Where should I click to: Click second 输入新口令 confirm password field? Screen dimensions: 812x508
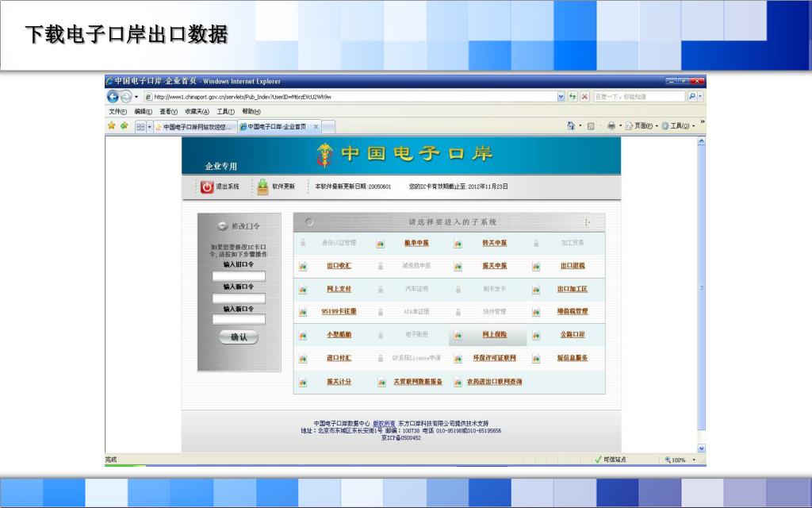click(239, 320)
